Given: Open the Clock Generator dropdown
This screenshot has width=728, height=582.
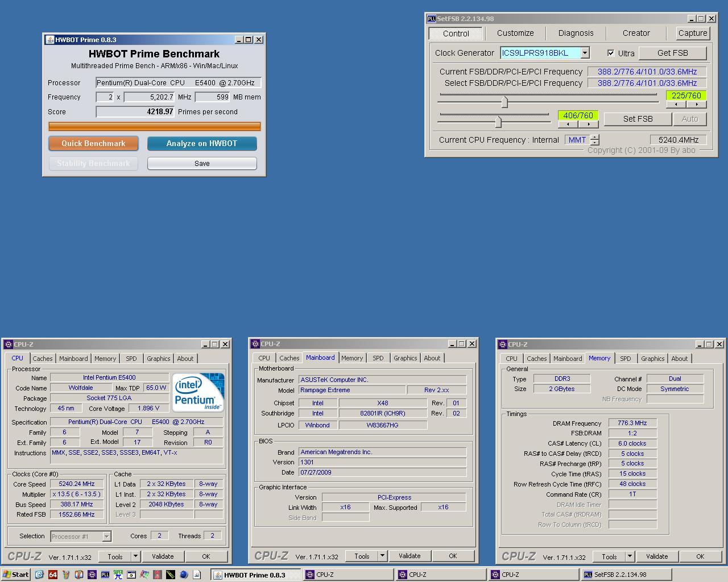Looking at the screenshot, I should coord(585,53).
